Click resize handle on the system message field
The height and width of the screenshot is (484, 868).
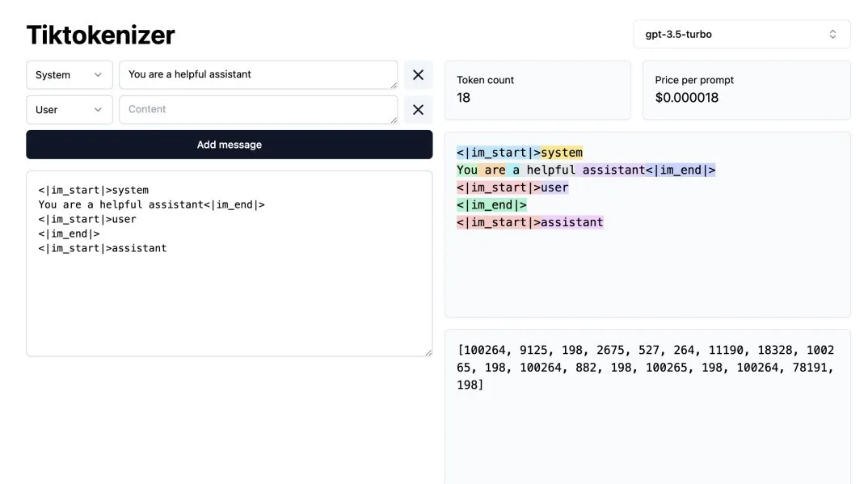tap(393, 84)
